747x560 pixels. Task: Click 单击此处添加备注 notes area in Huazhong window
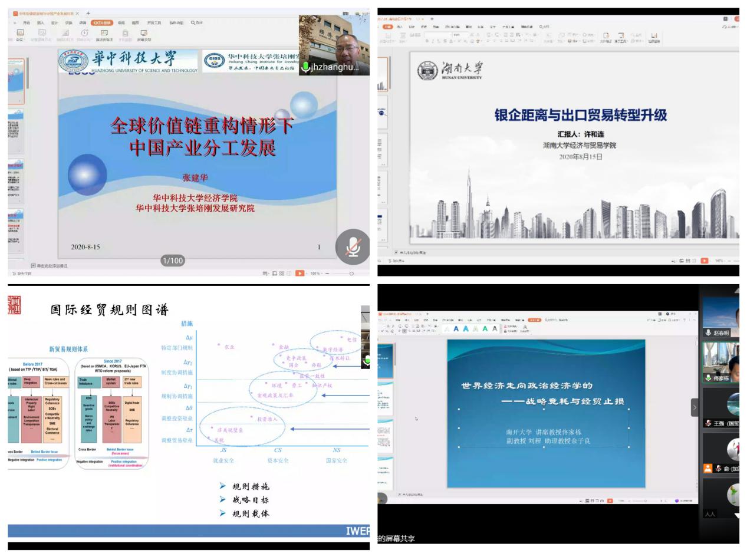pyautogui.click(x=50, y=266)
